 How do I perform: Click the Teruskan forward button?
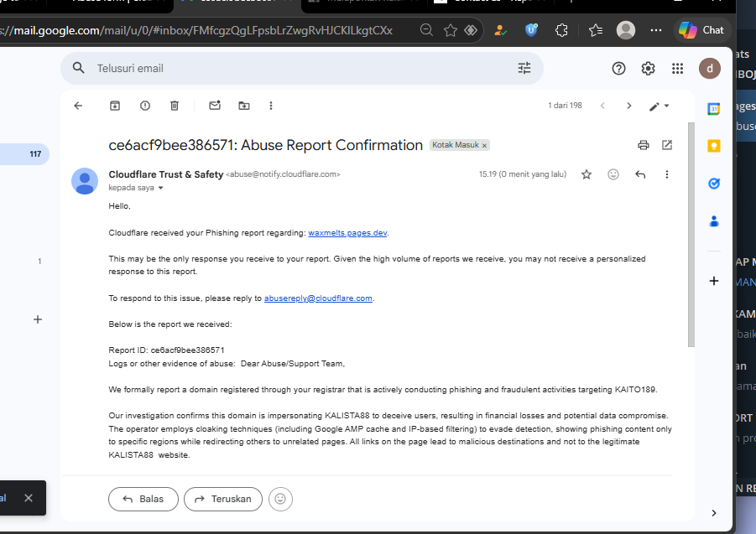click(x=223, y=499)
